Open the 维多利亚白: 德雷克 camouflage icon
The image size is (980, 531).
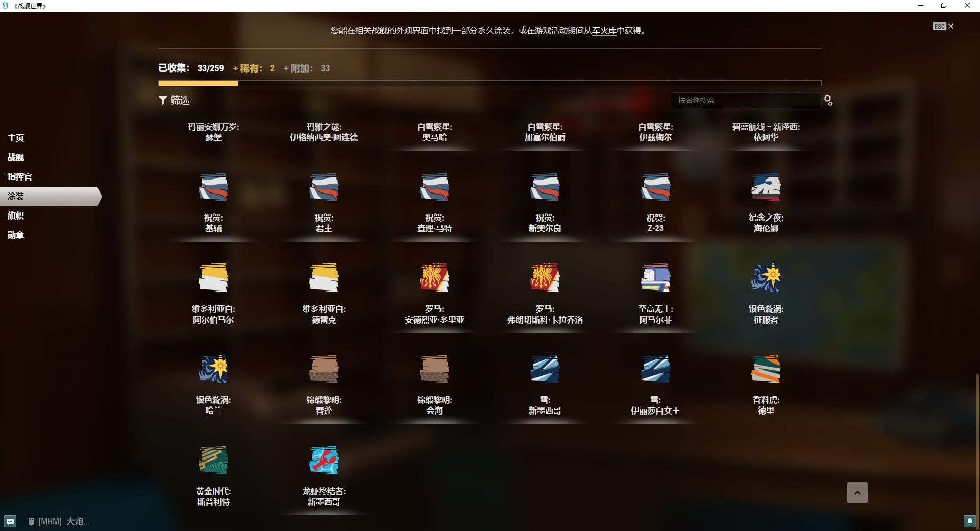click(324, 278)
